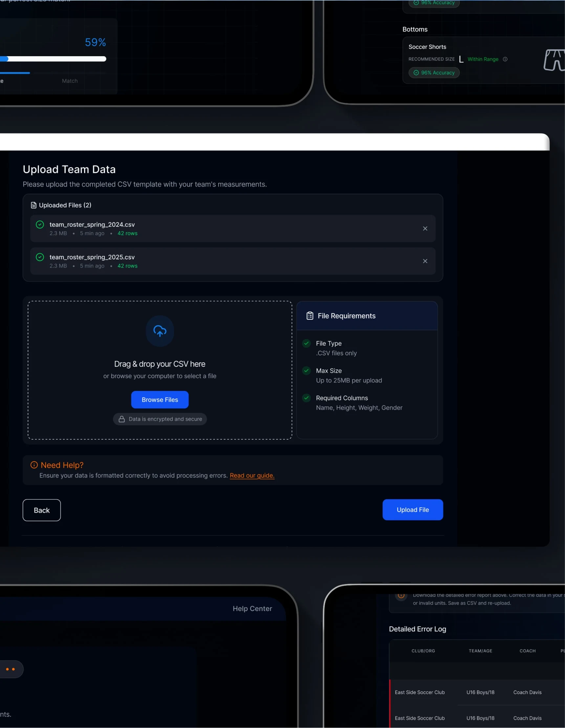This screenshot has height=728, width=565.
Task: Click the COACH column header
Action: [x=528, y=651]
